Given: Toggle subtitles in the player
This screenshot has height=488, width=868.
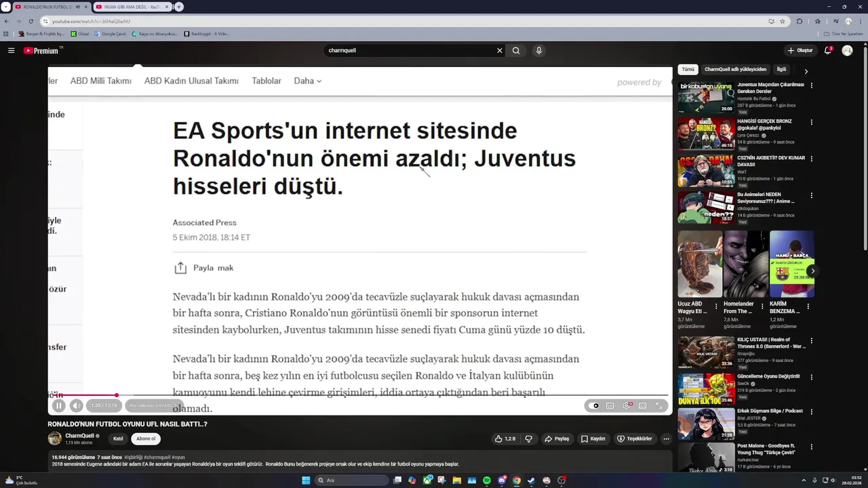Looking at the screenshot, I should 610,405.
